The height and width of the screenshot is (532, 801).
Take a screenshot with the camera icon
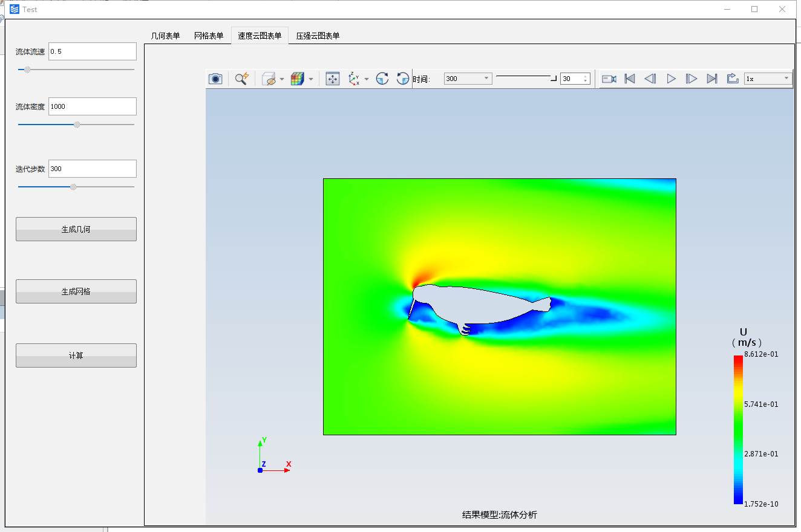point(215,79)
